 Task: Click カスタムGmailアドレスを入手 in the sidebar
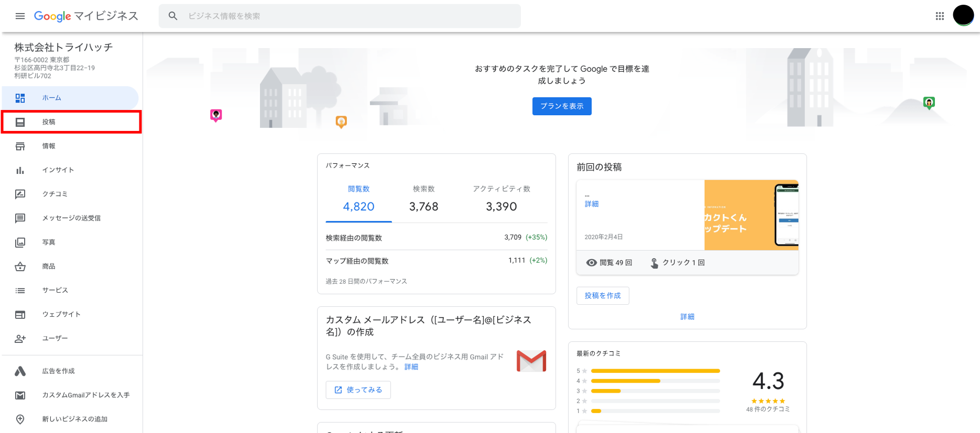70,395
